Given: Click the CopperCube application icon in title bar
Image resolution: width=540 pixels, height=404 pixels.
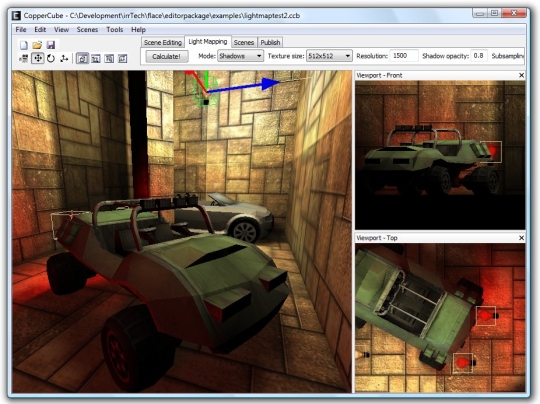Looking at the screenshot, I should click(x=16, y=15).
